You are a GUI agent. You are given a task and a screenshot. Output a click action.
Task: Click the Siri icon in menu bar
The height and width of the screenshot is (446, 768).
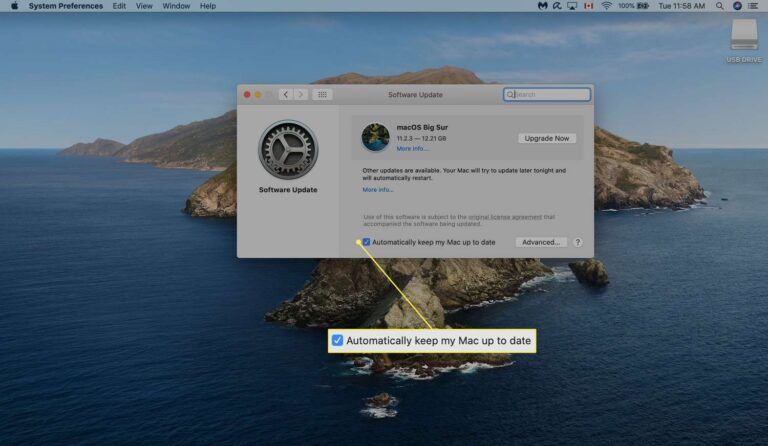tap(737, 6)
